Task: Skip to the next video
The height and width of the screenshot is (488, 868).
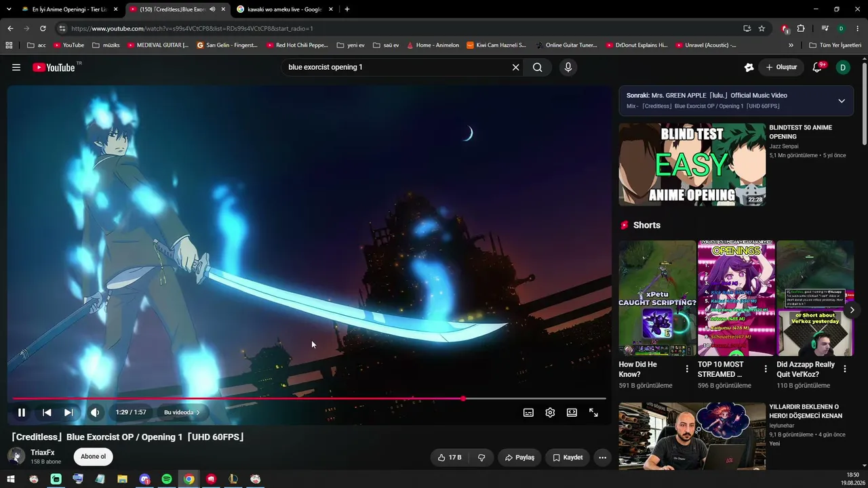Action: coord(68,412)
